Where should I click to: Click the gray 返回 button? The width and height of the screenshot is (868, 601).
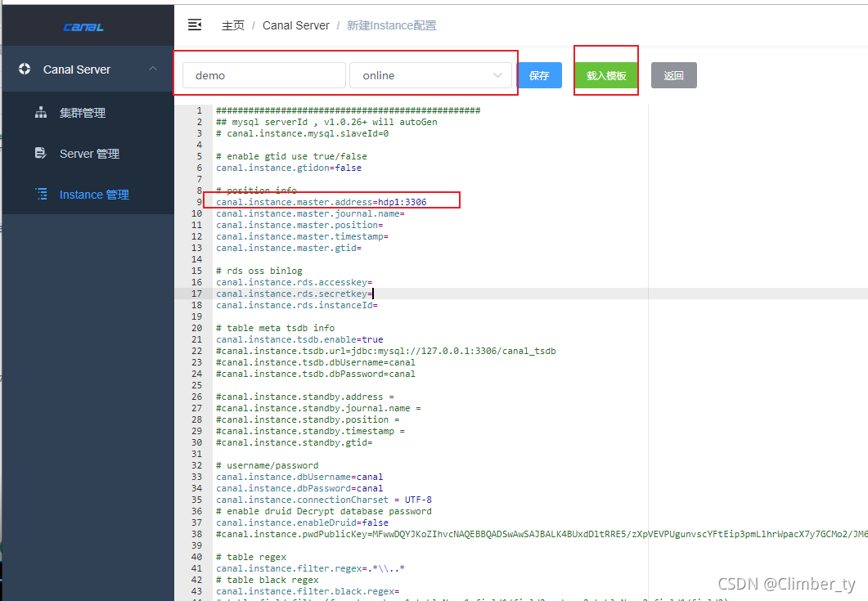tap(673, 75)
